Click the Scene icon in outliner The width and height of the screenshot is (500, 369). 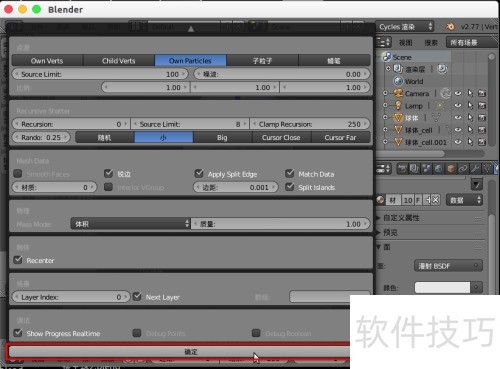pos(387,57)
